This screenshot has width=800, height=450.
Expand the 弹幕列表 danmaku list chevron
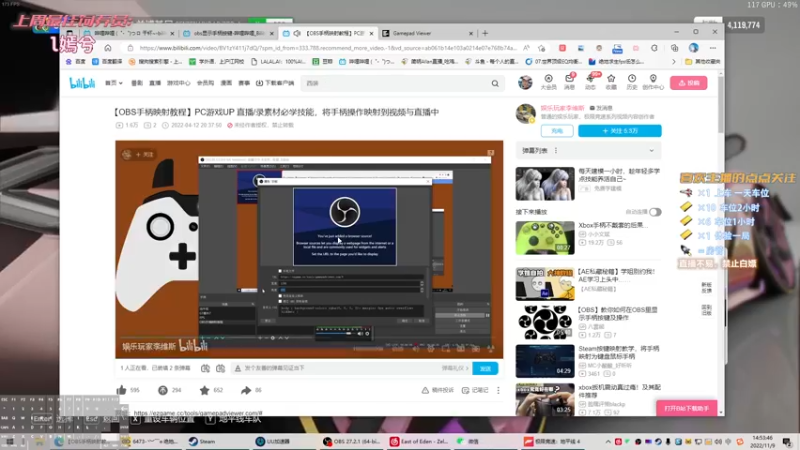652,151
